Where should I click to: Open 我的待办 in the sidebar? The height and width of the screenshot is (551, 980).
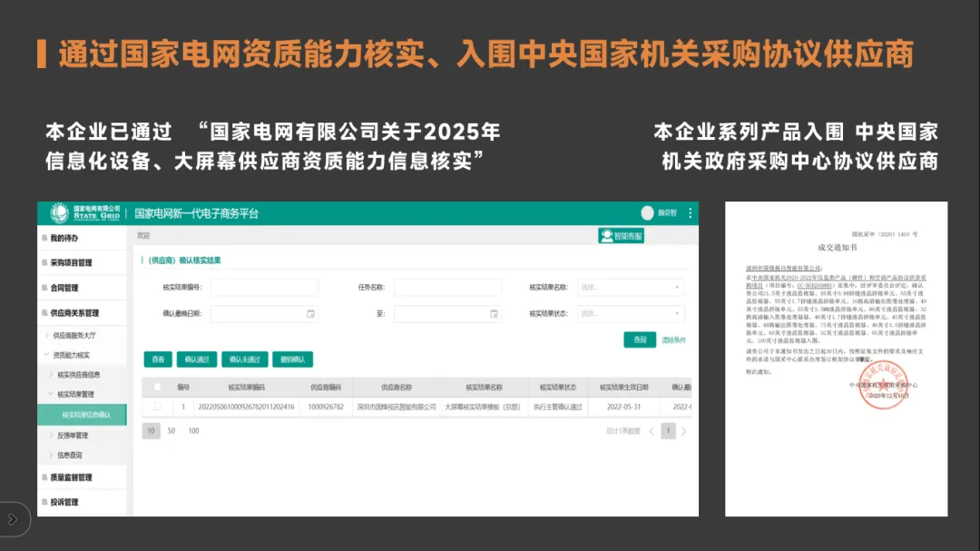(64, 238)
